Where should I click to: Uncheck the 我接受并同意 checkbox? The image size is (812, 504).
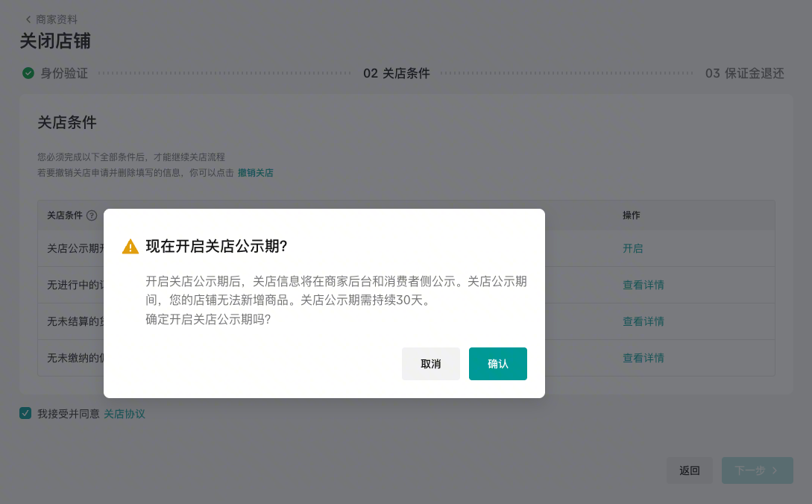click(25, 413)
